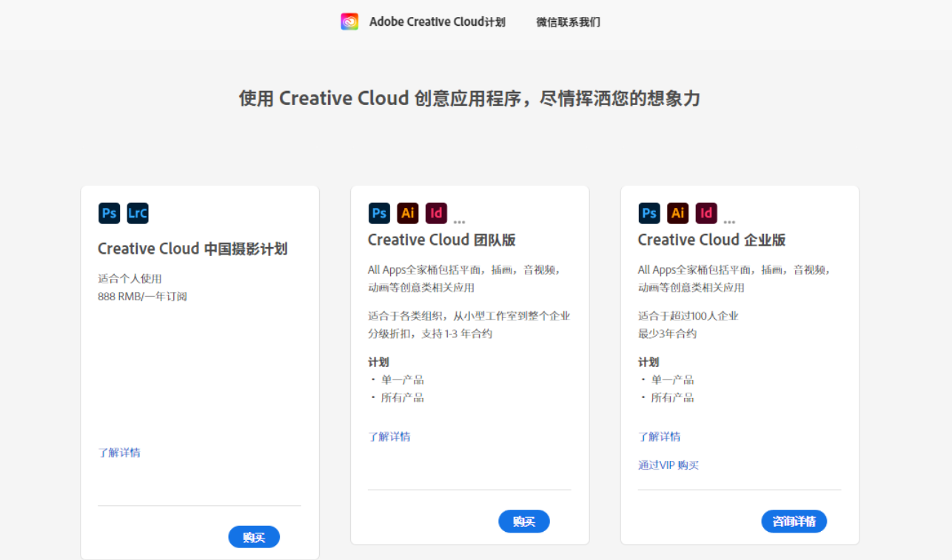Open 了解详情 link in 团队版 card
Viewport: 952px width, 560px height.
point(389,436)
